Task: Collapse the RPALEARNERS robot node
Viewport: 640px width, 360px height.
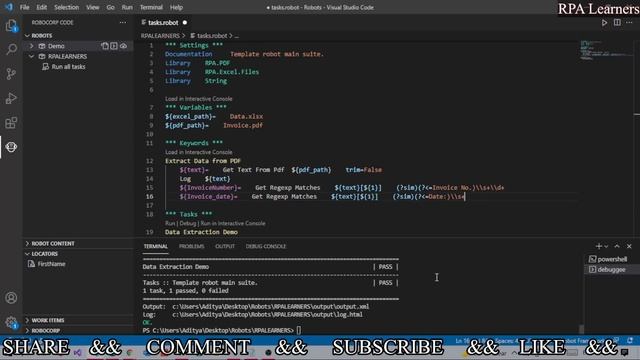Action: point(31,56)
